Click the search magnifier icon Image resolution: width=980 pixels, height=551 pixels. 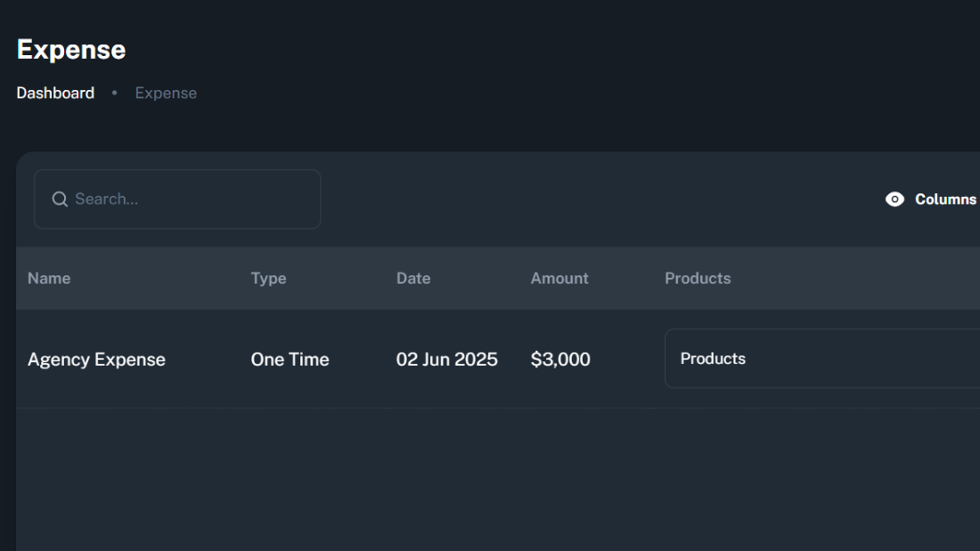pos(60,199)
